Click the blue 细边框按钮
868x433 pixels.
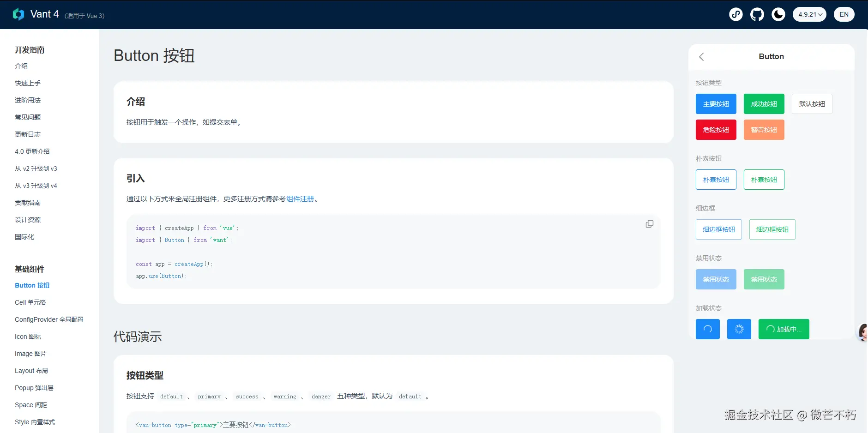(x=719, y=229)
